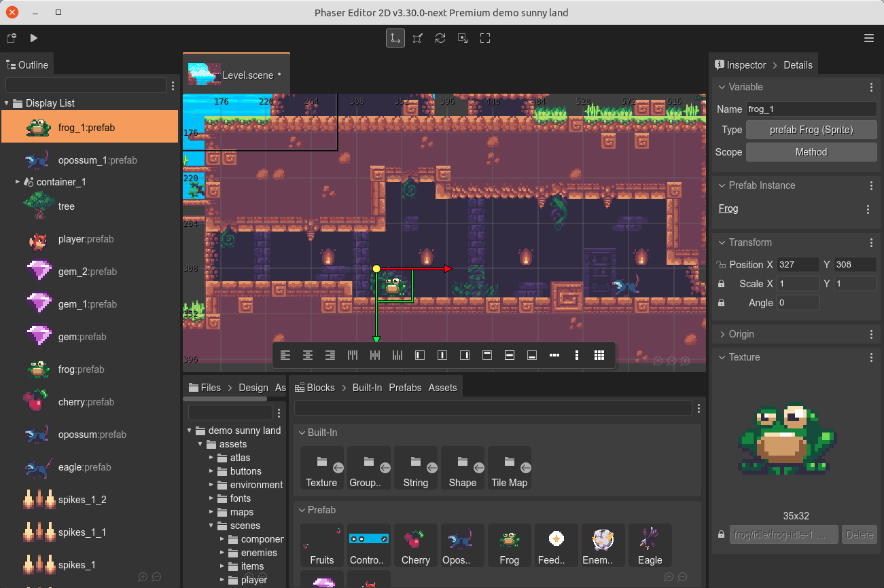The width and height of the screenshot is (884, 588).
Task: Align selected objects to top
Action: tap(353, 355)
